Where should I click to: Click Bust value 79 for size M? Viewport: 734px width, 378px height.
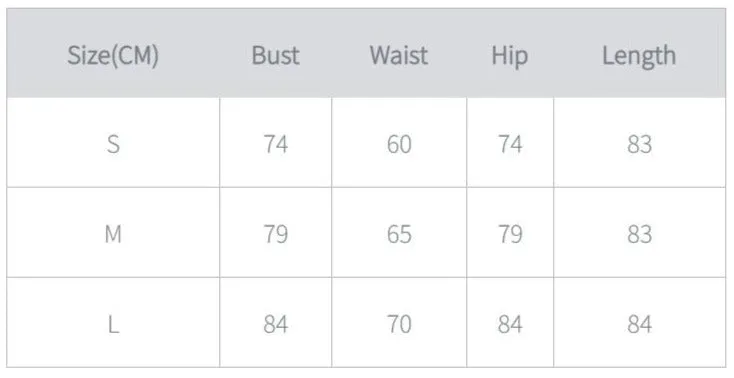coord(275,234)
